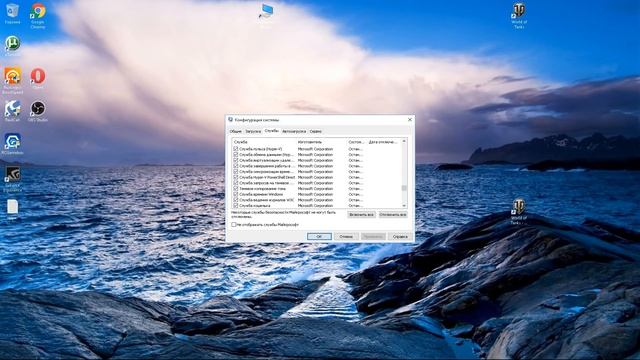Toggle Служба завершения работы checkbox

click(236, 166)
